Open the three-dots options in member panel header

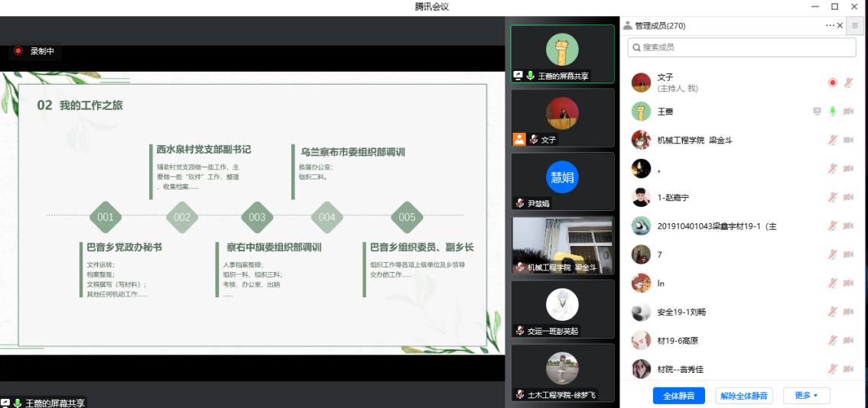tap(830, 25)
